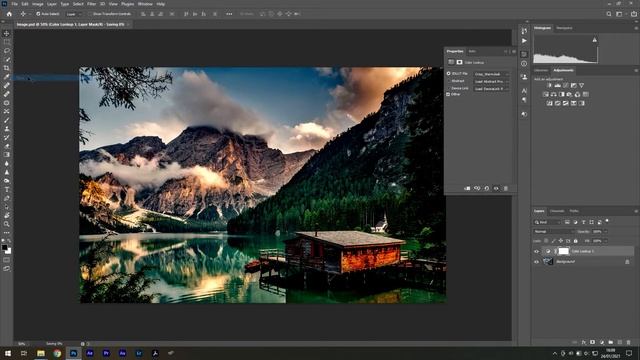640x360 pixels.
Task: Select the Hand tool
Action: pyautogui.click(x=7, y=215)
